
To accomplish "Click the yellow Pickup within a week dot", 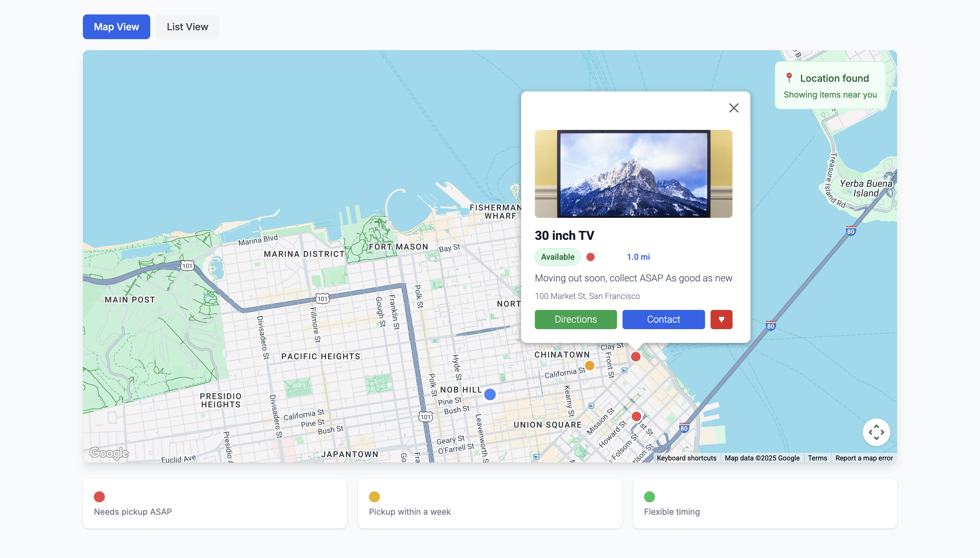I will [x=374, y=497].
